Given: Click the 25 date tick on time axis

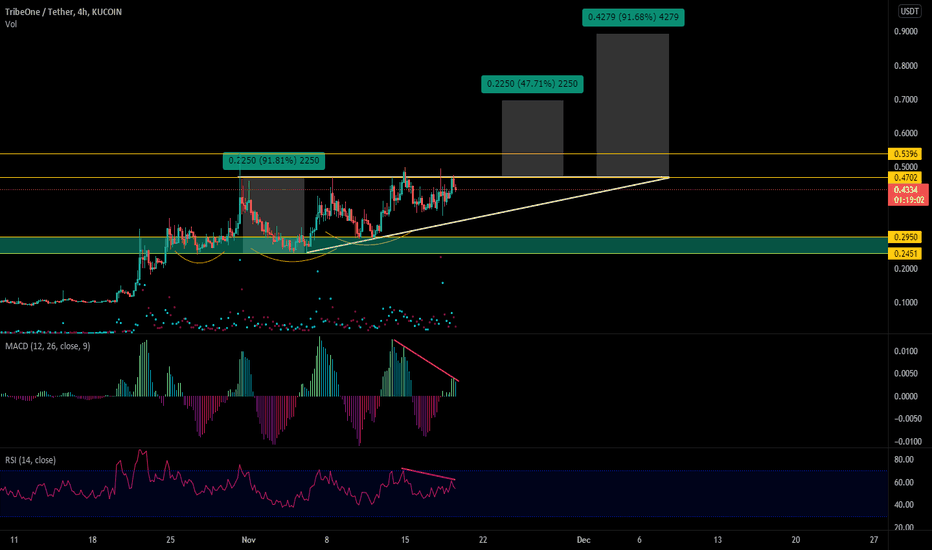Looking at the screenshot, I should coord(171,540).
